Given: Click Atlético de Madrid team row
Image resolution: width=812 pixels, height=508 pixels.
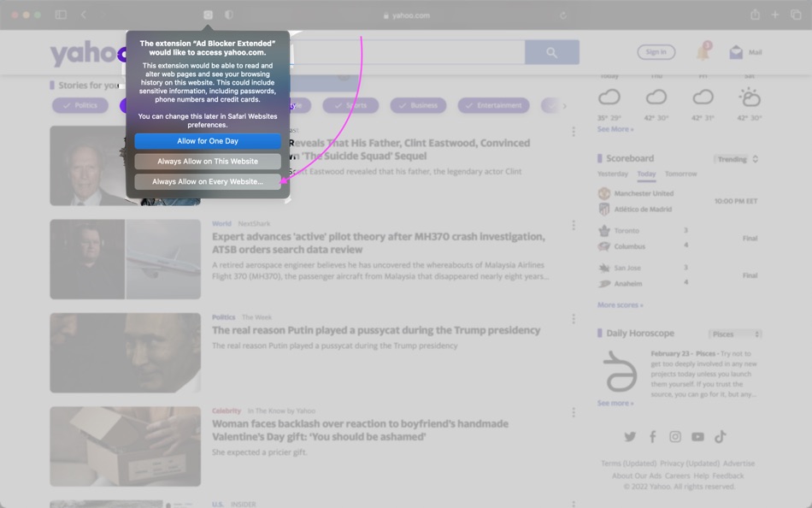Looking at the screenshot, I should 635,209.
